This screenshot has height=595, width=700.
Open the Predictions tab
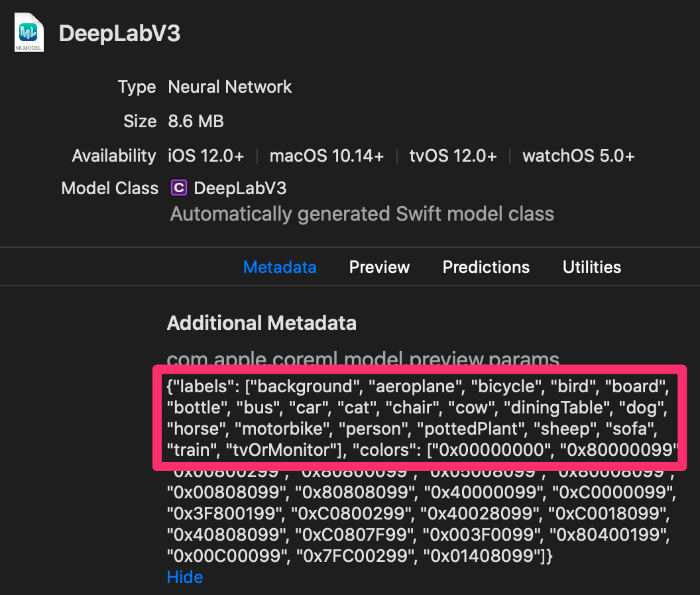pos(486,266)
